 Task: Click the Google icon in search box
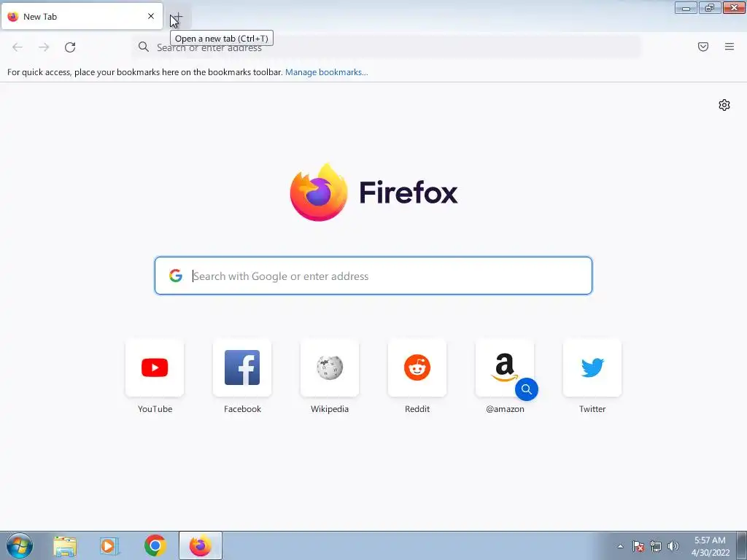[176, 276]
